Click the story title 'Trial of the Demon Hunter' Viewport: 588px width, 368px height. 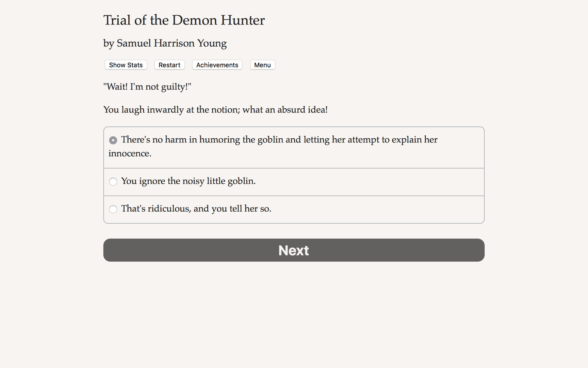pyautogui.click(x=184, y=20)
